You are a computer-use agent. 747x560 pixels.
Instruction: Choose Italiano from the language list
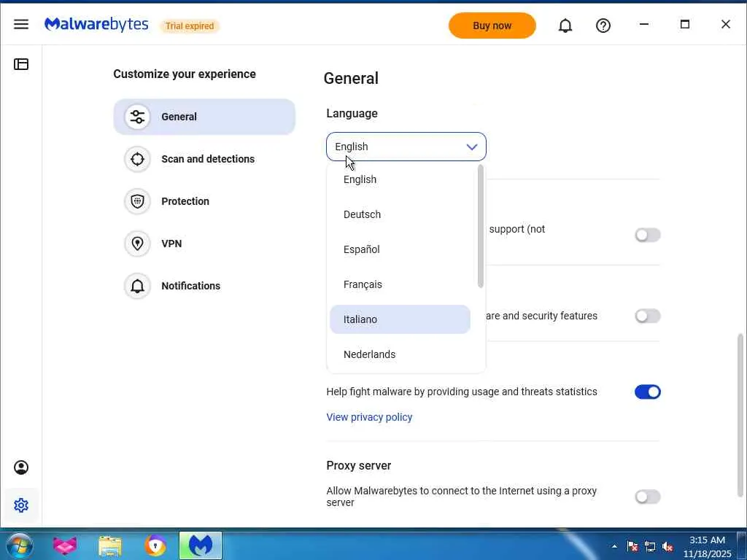pyautogui.click(x=400, y=319)
